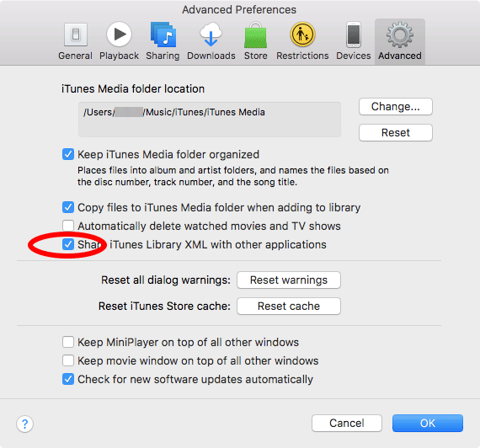This screenshot has width=480, height=448.
Task: Uncheck Copy files to iTunes Media folder
Action: click(x=68, y=207)
